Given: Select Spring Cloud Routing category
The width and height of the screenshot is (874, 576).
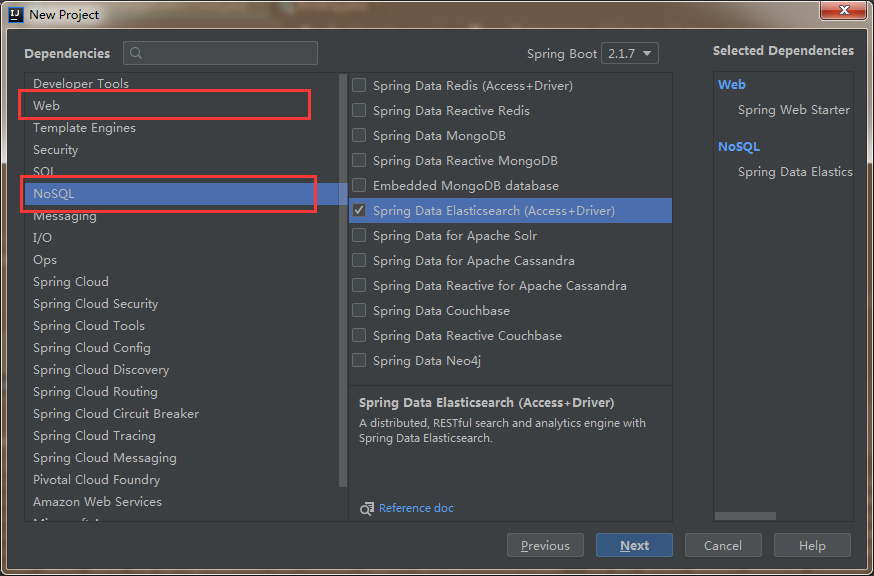Looking at the screenshot, I should pos(182,392).
